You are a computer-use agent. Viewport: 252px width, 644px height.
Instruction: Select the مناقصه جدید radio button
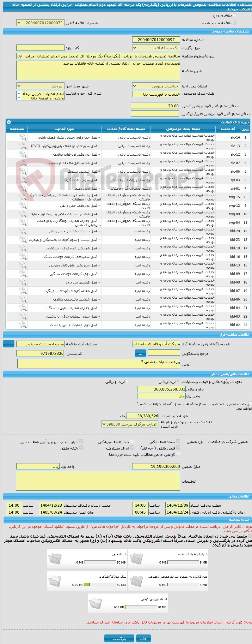[x=235, y=15]
